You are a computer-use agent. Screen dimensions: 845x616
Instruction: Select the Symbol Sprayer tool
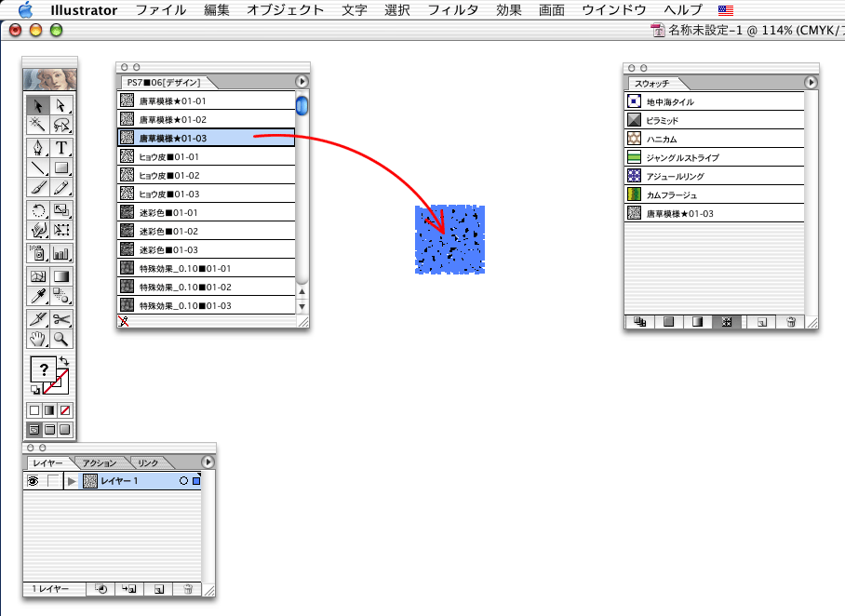coord(38,253)
